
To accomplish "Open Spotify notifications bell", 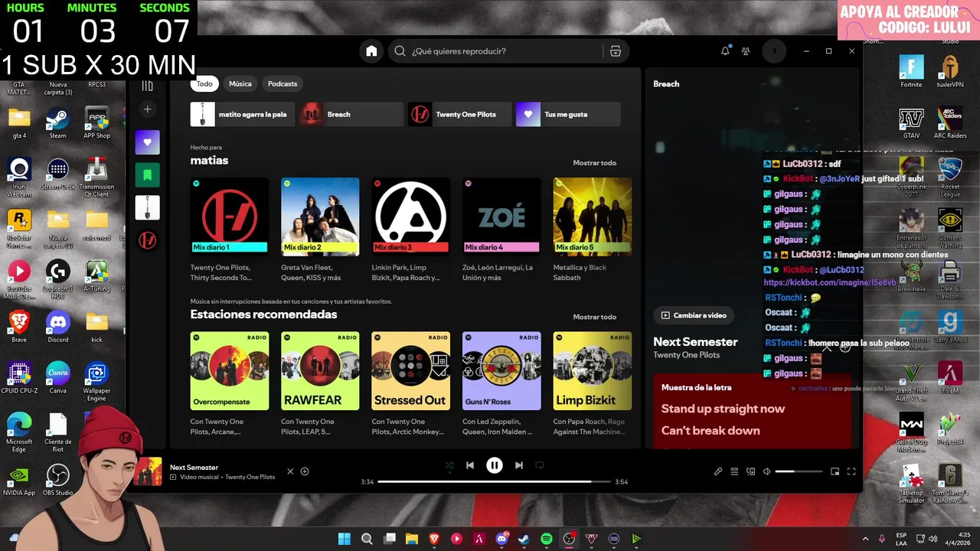I will (725, 51).
